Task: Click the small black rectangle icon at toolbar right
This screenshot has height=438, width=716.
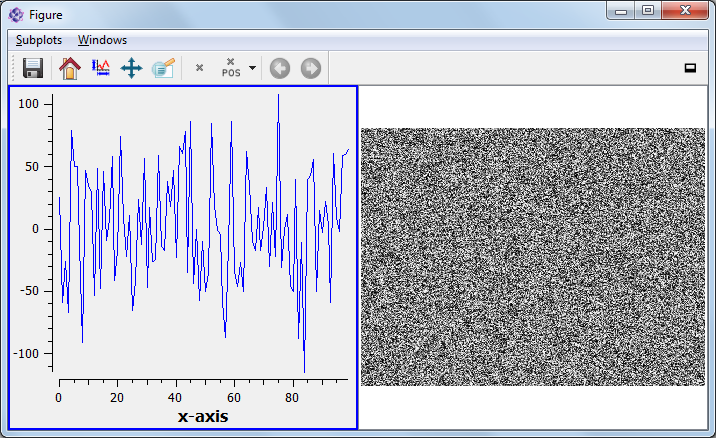Action: pos(689,68)
